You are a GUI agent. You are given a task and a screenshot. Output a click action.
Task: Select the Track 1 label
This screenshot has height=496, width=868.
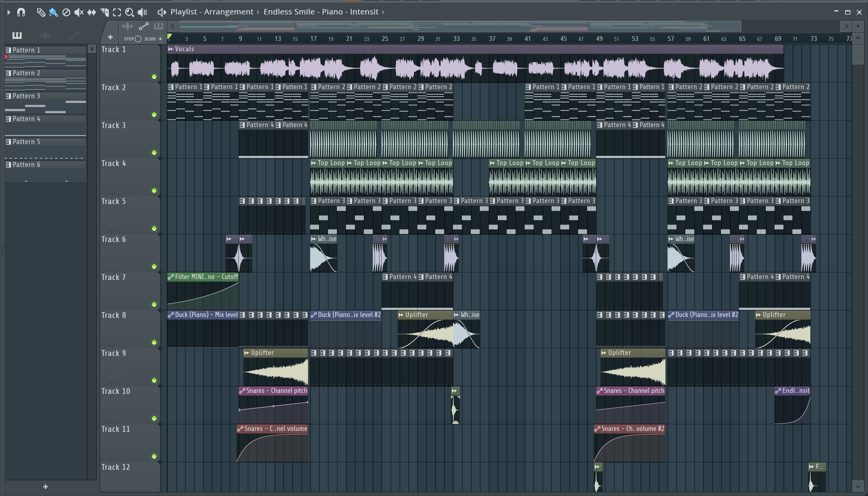click(x=113, y=50)
